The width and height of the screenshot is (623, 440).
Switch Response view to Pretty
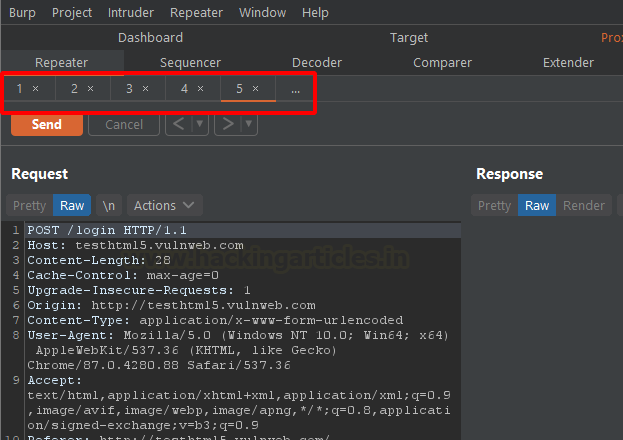coord(494,205)
